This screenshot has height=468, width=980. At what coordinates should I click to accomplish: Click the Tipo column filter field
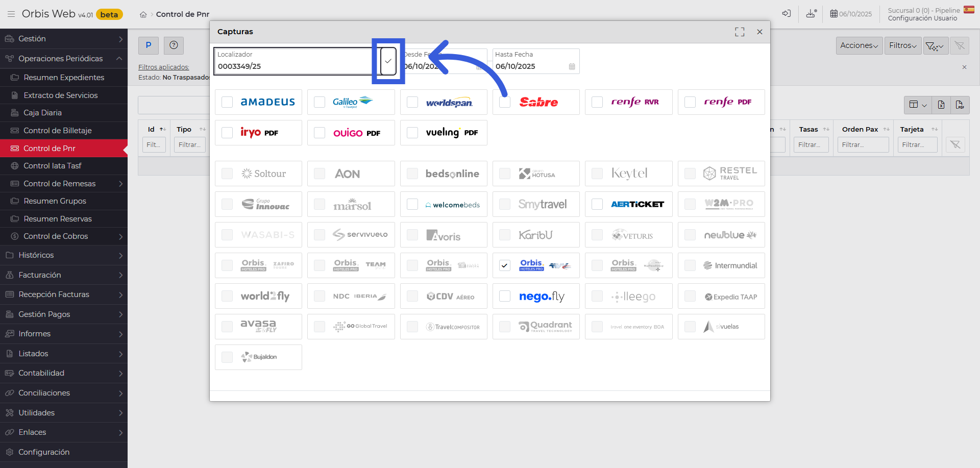coord(190,145)
